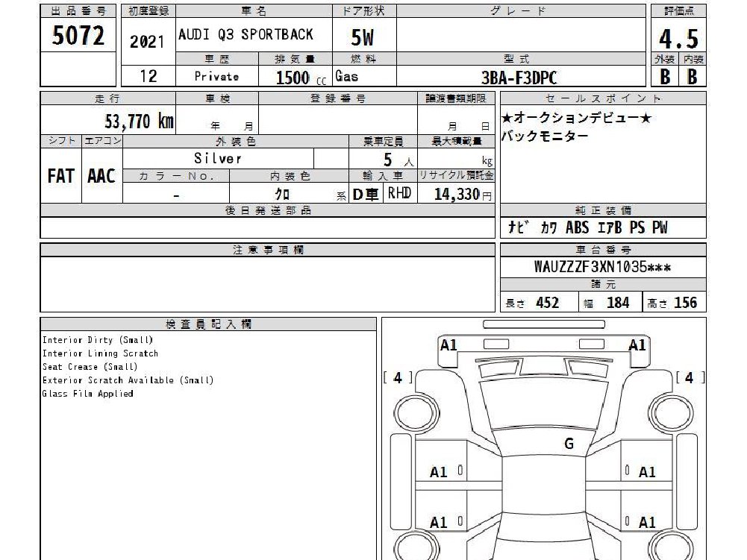Select the overall grade 4.5

pos(678,39)
